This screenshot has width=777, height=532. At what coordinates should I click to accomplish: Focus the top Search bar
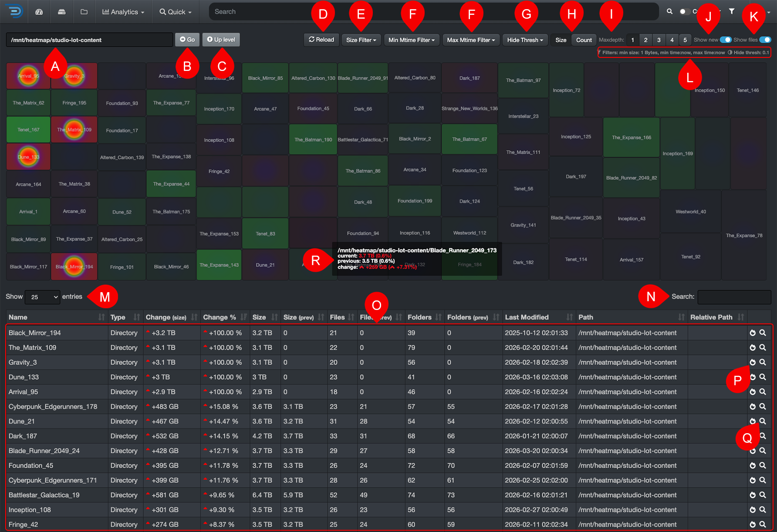433,12
